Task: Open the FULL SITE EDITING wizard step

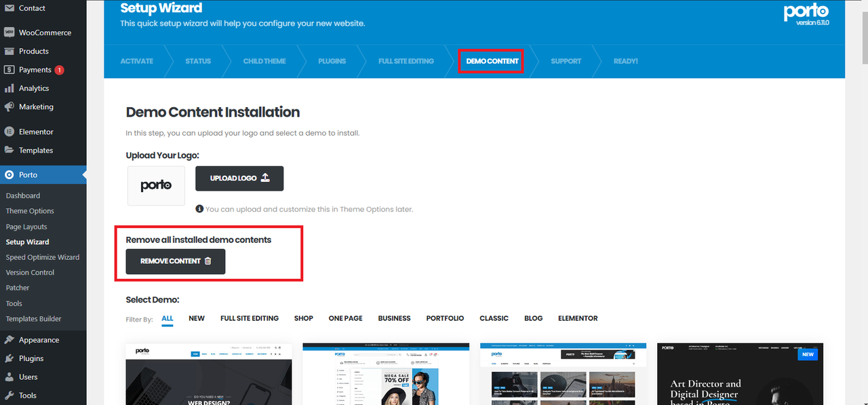Action: point(406,61)
